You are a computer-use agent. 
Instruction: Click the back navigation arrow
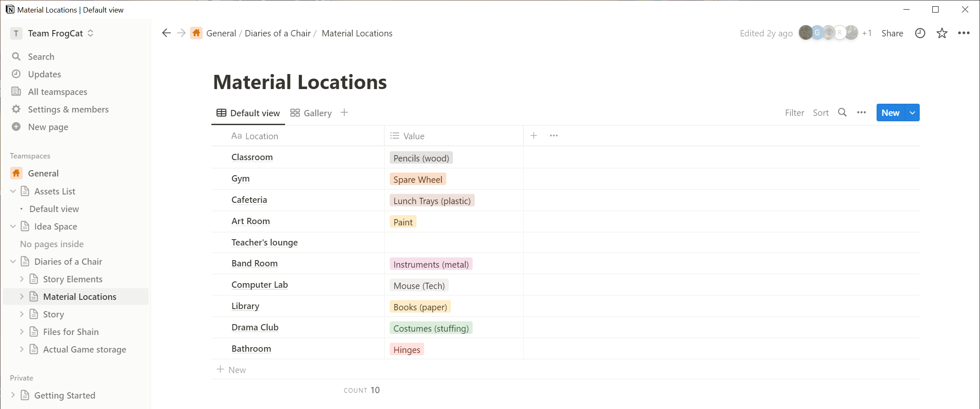[166, 33]
